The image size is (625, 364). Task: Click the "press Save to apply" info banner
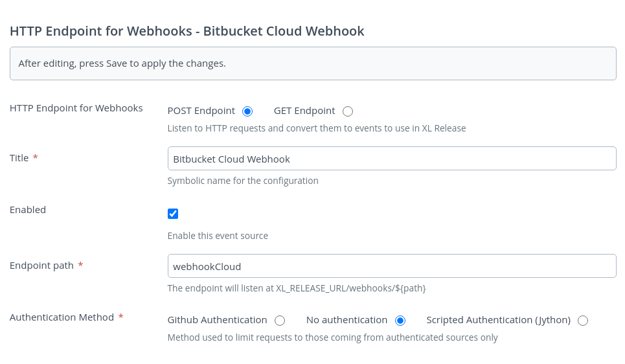click(x=313, y=63)
